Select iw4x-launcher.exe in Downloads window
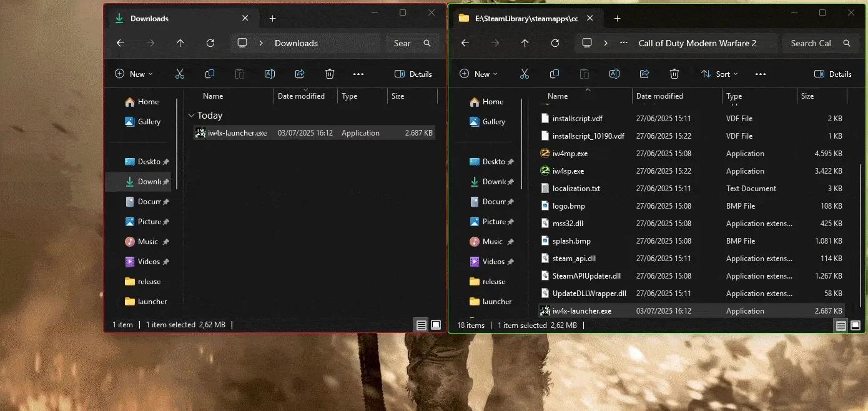 coord(314,133)
